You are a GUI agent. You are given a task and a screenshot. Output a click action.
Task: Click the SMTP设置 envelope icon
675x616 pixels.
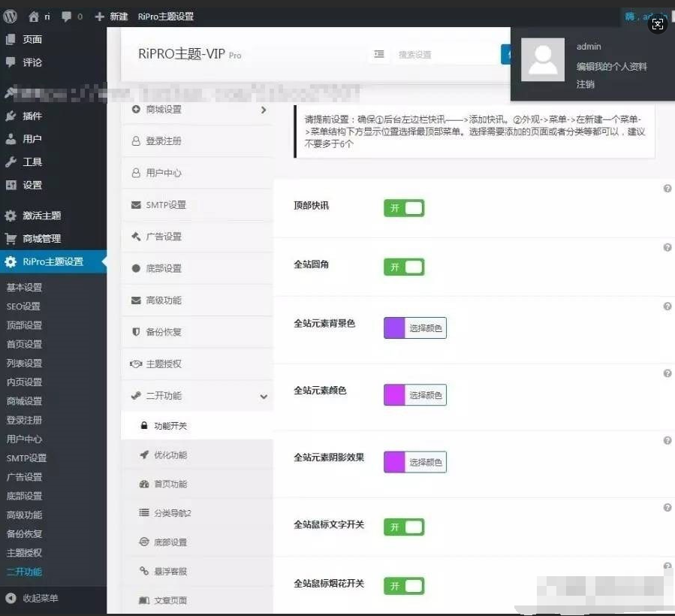137,204
